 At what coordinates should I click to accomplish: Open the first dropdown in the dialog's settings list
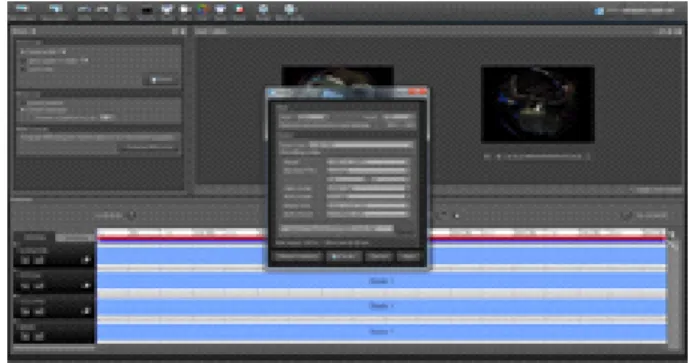point(368,162)
